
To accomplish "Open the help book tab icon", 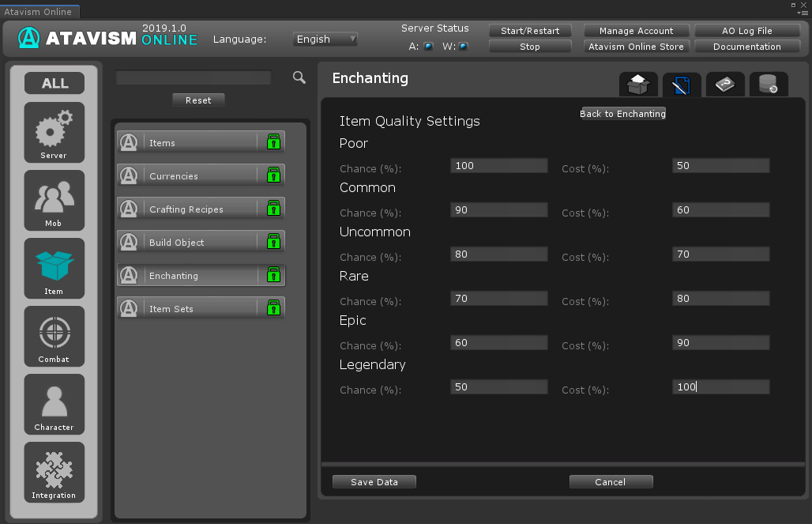I will 724,85.
